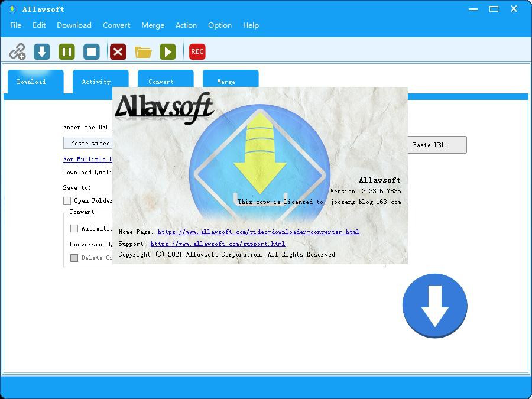Click the big circular download arrow graphic
532x399 pixels.
click(x=434, y=305)
